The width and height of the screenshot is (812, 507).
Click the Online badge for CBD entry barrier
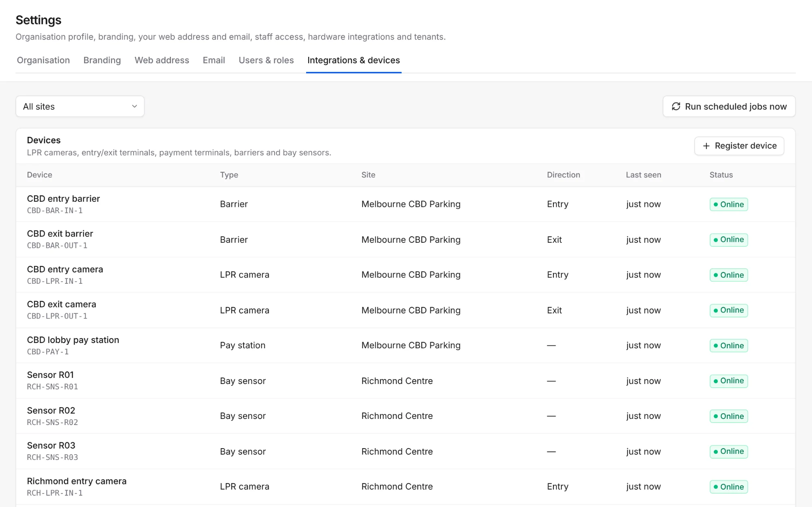pos(729,204)
